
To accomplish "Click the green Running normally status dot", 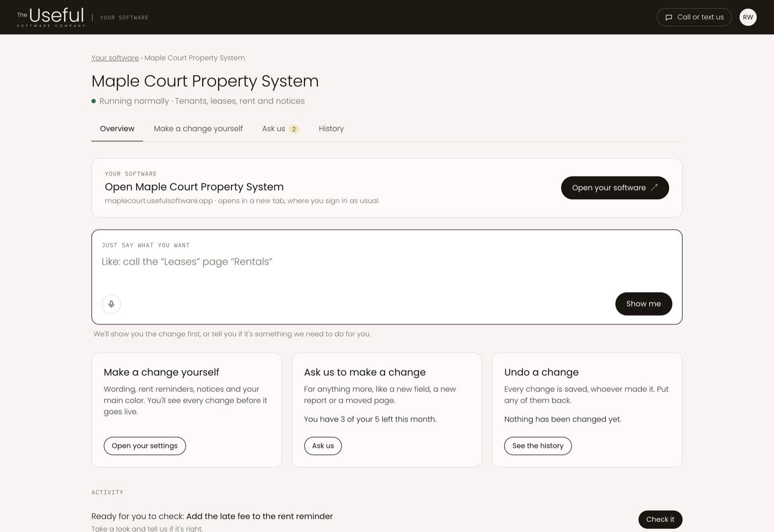I will [93, 101].
